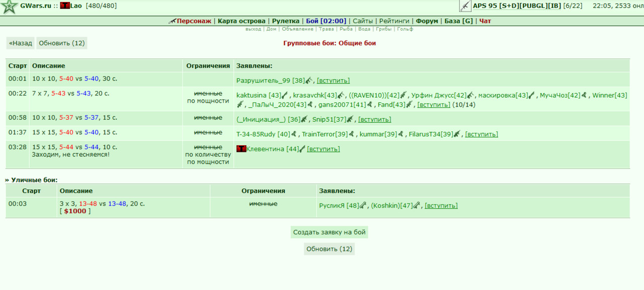The height and width of the screenshot is (290, 644).
Task: Open База [G] menu item
Action: click(x=459, y=21)
